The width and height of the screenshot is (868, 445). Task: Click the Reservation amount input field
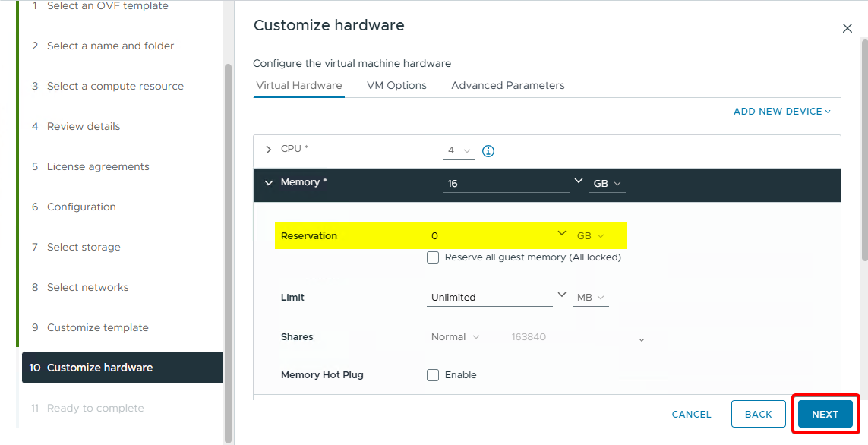click(490, 236)
